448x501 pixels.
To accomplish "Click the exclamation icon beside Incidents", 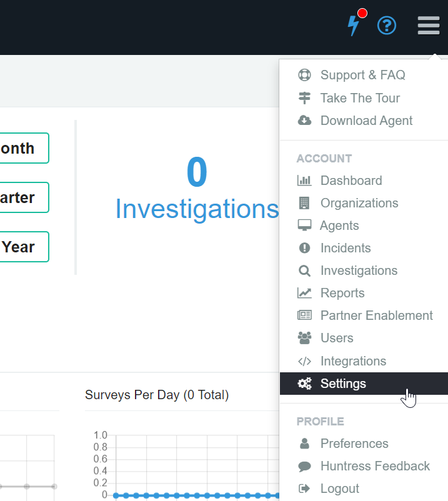I will coord(304,248).
